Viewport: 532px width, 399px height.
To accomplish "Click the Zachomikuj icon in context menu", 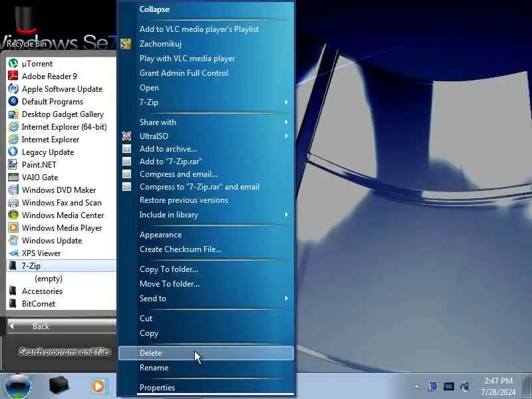I will [126, 44].
